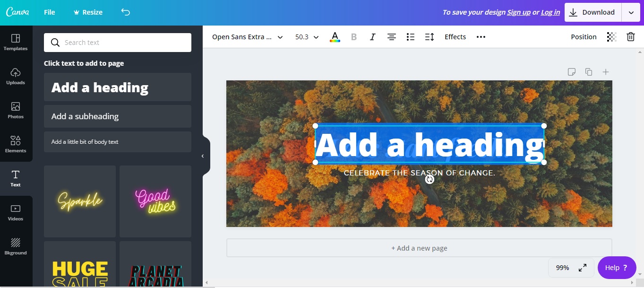Screen dimensions: 644x288
Task: Add a heading text block
Action: [118, 87]
